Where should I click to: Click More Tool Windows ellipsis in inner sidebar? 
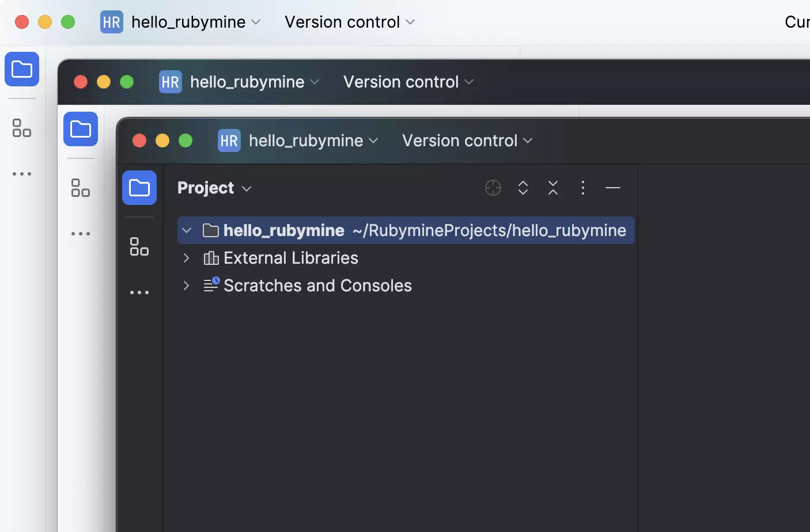tap(139, 292)
